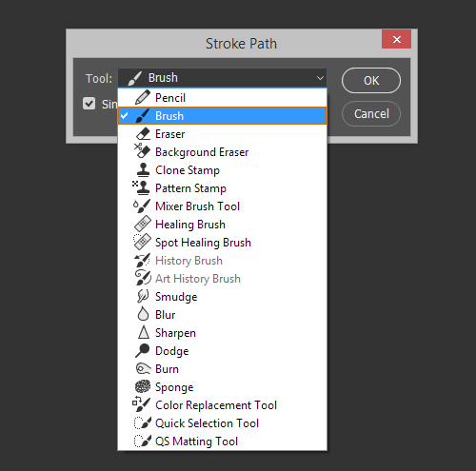Choose the Pattern Stamp icon
The image size is (476, 471).
point(141,187)
